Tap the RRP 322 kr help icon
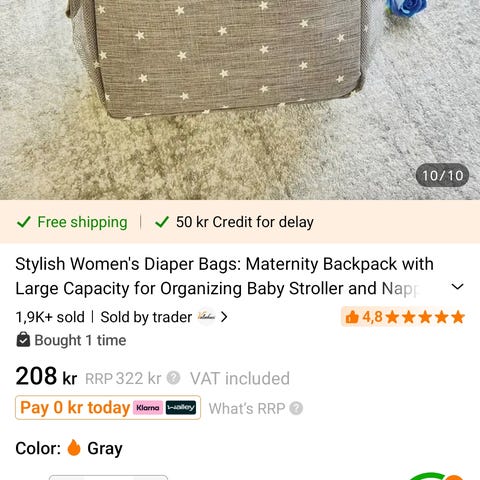This screenshot has height=480, width=480. pyautogui.click(x=173, y=378)
